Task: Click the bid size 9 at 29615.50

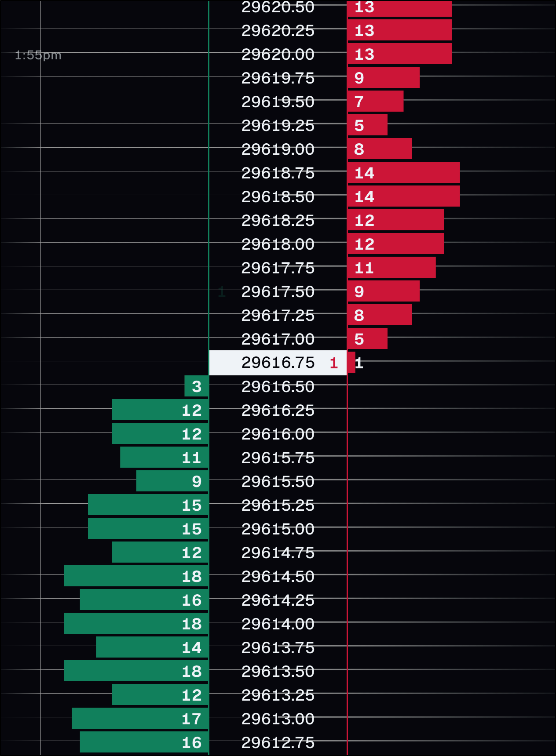Action: pyautogui.click(x=197, y=481)
